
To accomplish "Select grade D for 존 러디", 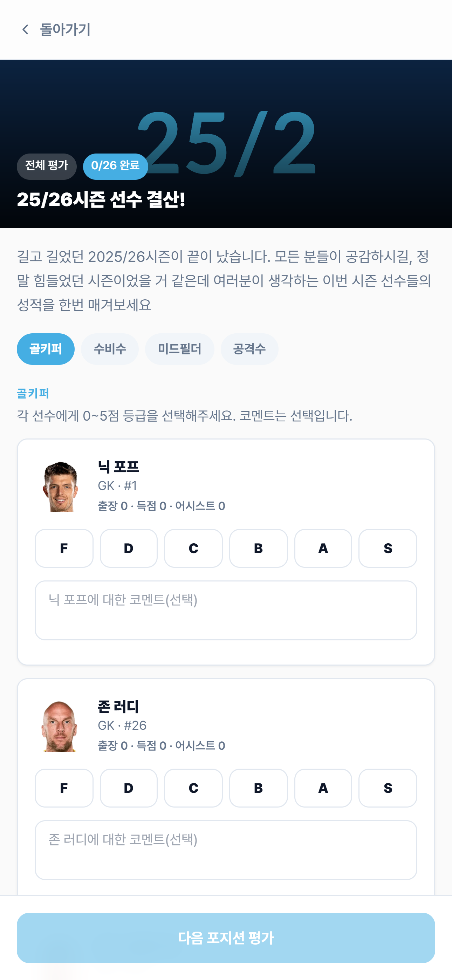I will click(x=129, y=788).
